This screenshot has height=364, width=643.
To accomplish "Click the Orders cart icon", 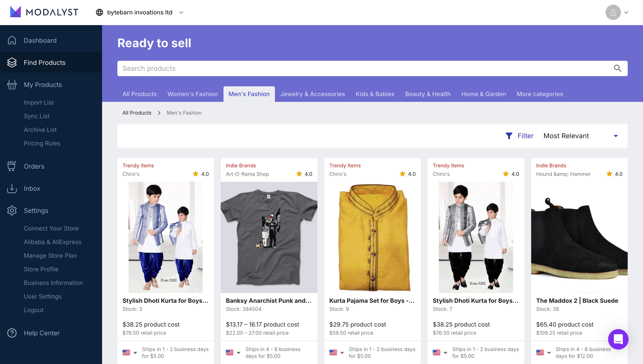I will coord(12,166).
